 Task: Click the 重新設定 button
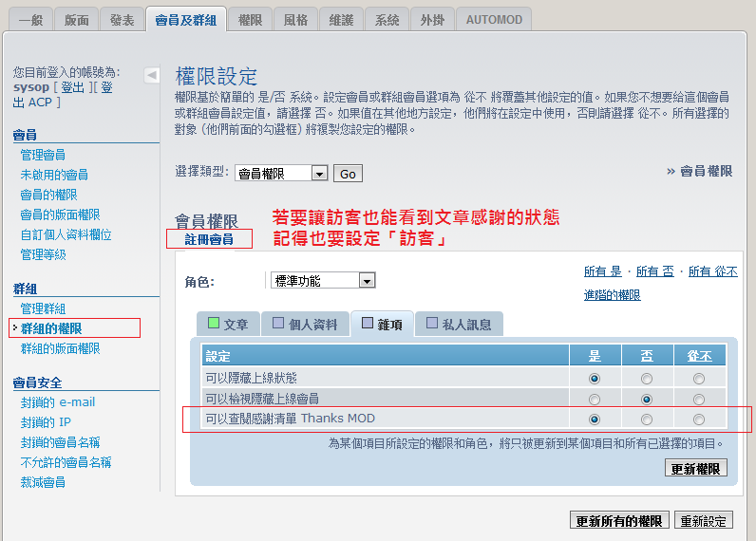tap(703, 520)
